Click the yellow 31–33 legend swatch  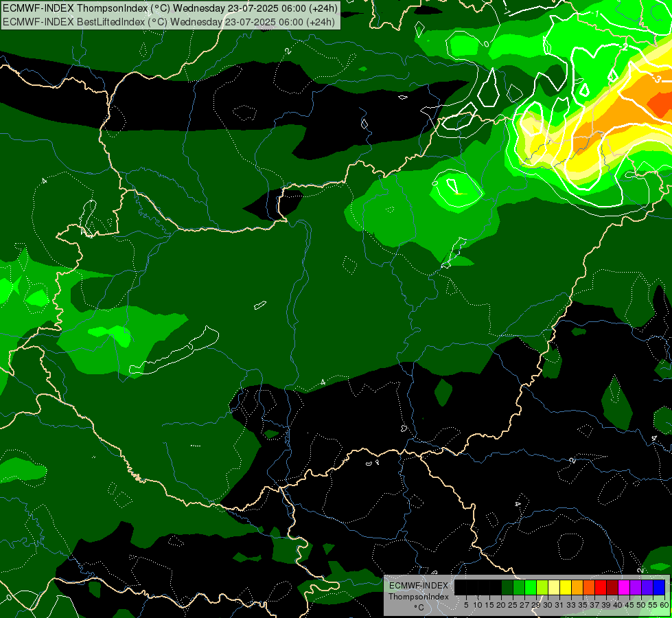(x=566, y=588)
